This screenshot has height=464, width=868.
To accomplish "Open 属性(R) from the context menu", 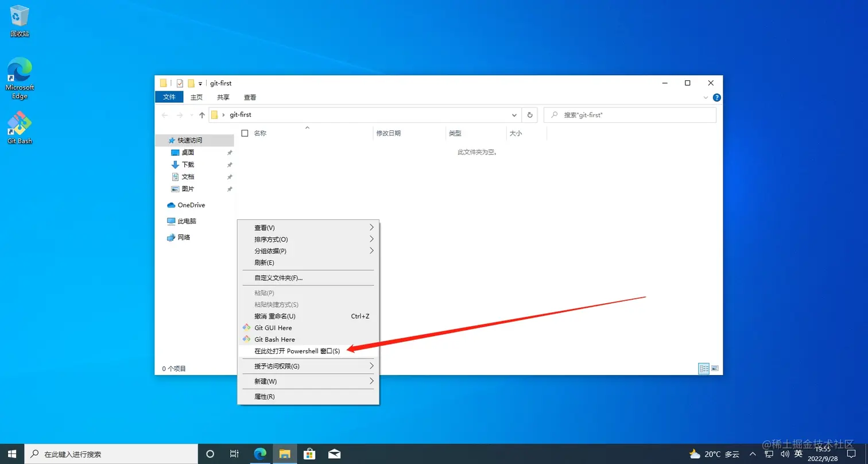I will click(308, 396).
